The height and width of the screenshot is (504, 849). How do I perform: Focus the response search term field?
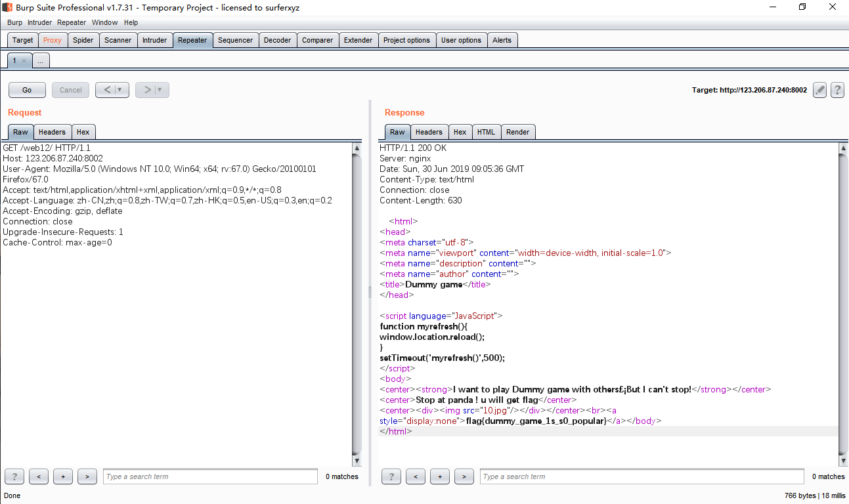point(642,476)
